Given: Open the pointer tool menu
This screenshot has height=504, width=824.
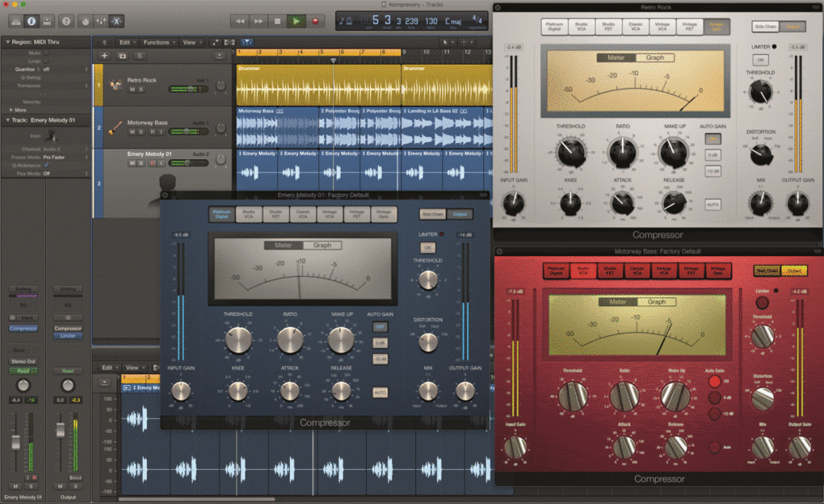Looking at the screenshot, I should (x=448, y=42).
